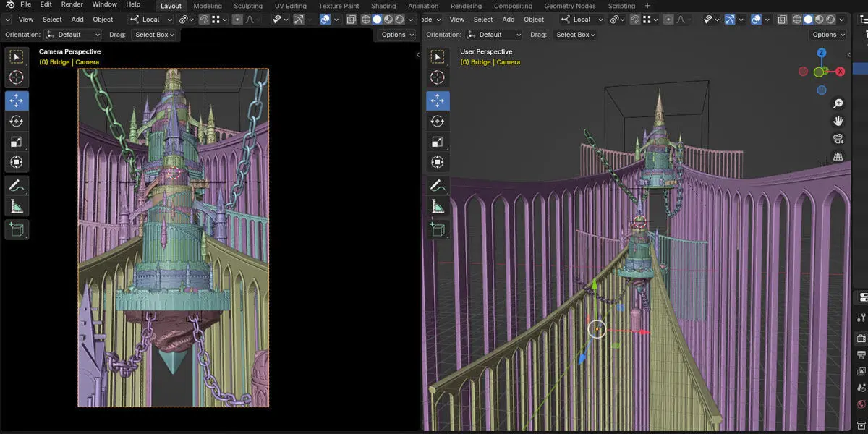Open the Edit menu
The width and height of the screenshot is (868, 434).
click(x=46, y=4)
